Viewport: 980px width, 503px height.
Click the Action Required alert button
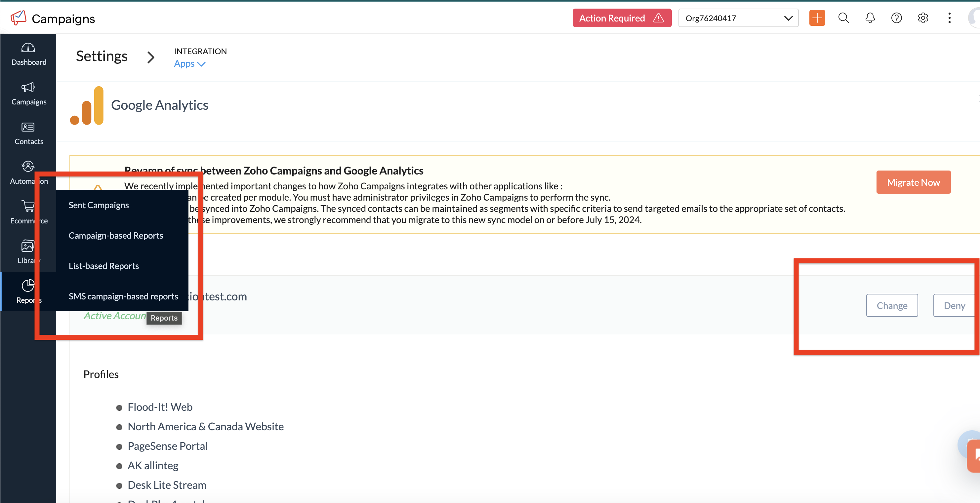click(x=621, y=18)
